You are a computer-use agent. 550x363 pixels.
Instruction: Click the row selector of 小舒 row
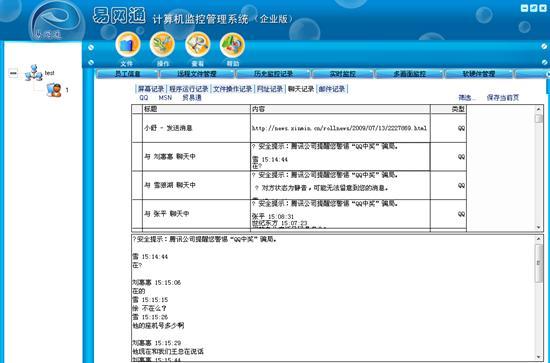137,128
